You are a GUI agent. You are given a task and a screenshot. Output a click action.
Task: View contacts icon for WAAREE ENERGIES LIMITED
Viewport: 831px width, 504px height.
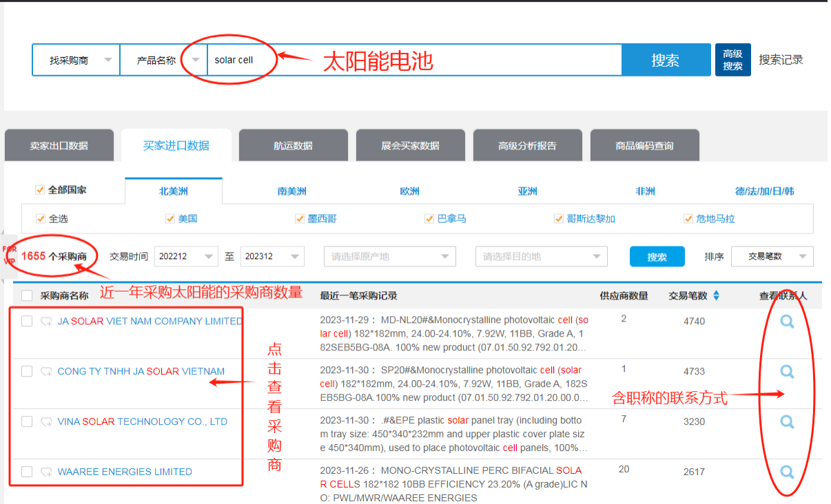787,472
